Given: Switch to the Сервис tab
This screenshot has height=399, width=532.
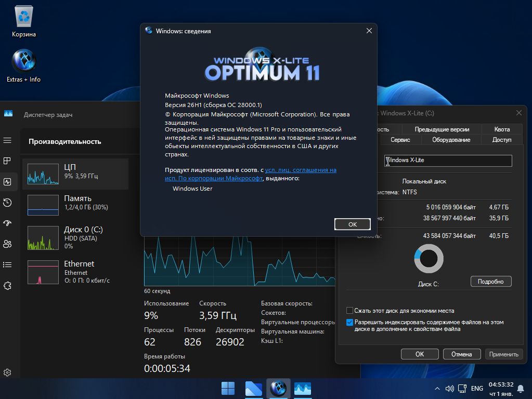Looking at the screenshot, I should pyautogui.click(x=400, y=140).
